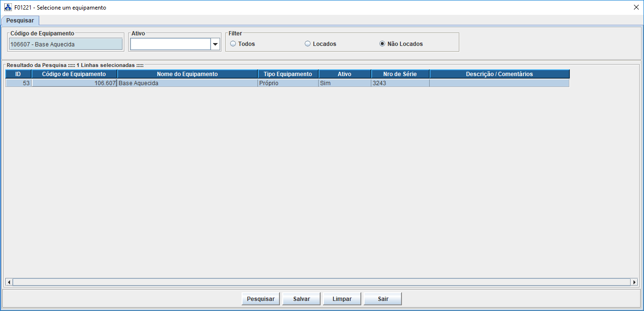Exit using the Sair button
Viewport: 644px width, 311px height.
383,299
